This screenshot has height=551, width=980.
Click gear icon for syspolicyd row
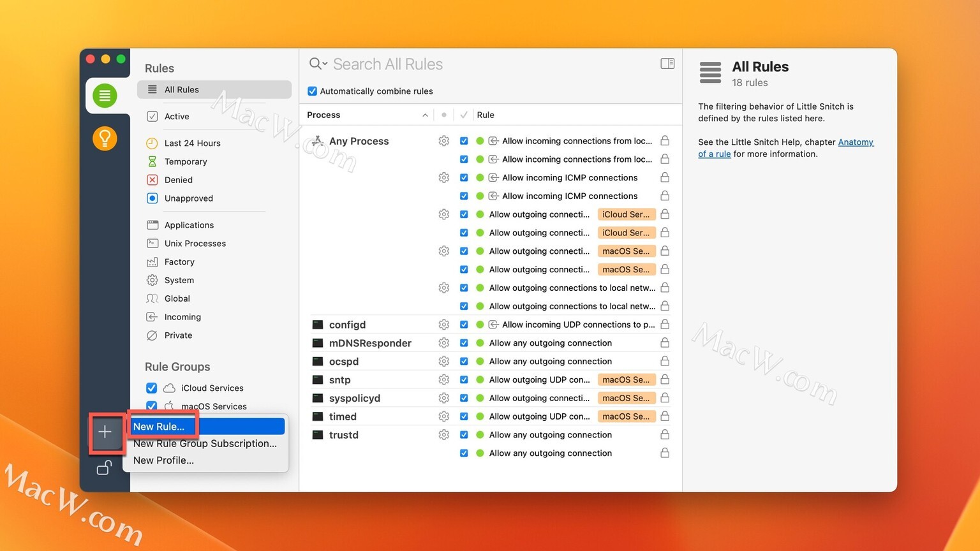pos(444,398)
